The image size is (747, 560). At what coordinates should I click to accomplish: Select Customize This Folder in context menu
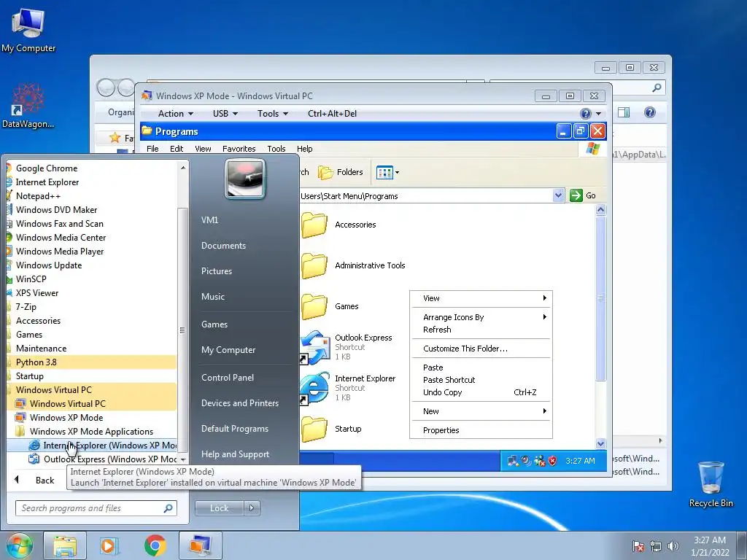481,349
